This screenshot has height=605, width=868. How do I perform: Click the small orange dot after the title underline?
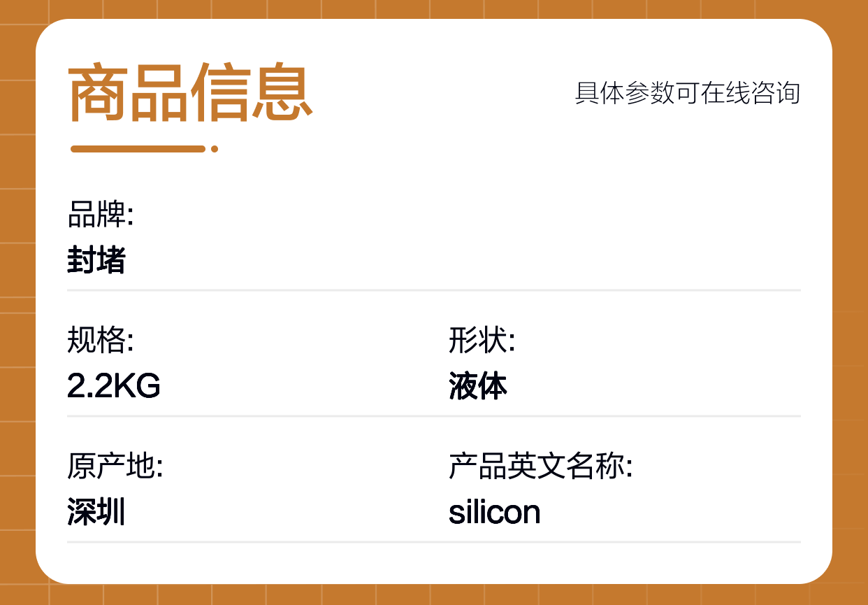click(x=215, y=148)
